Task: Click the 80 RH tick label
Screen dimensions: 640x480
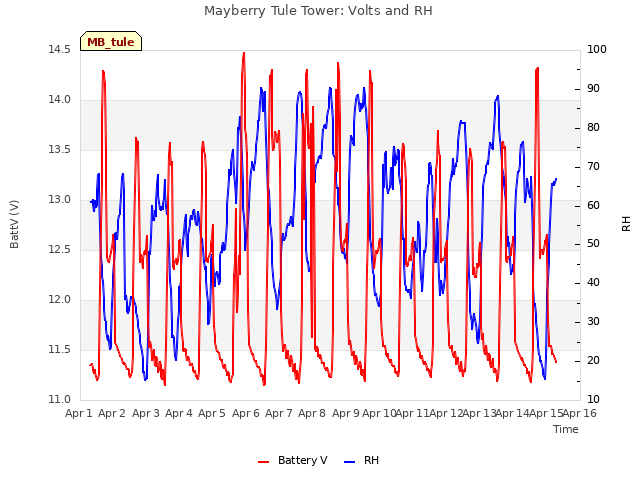Action: pyautogui.click(x=593, y=127)
